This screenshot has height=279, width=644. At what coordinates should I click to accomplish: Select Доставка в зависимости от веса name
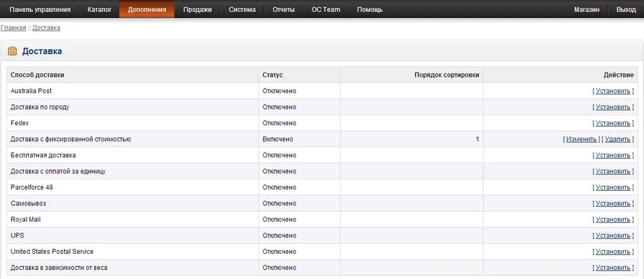click(x=59, y=268)
